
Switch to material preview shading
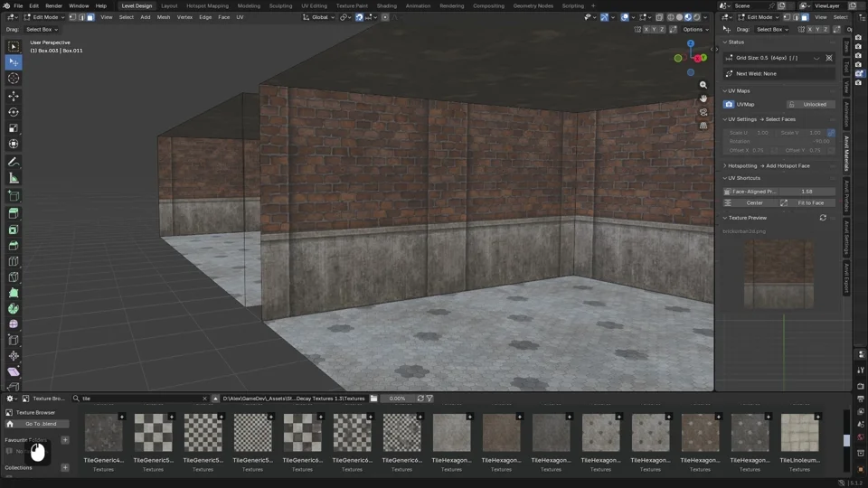click(688, 17)
